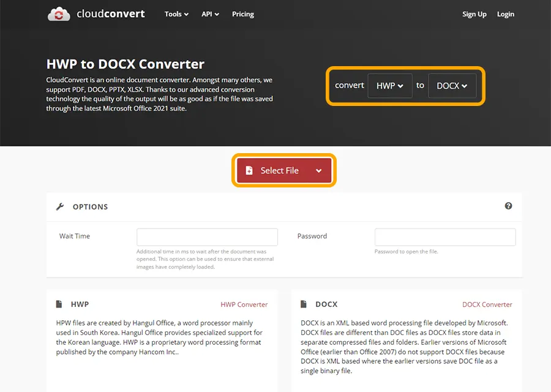Expand the Tools menu chevron
The width and height of the screenshot is (551, 392).
185,14
